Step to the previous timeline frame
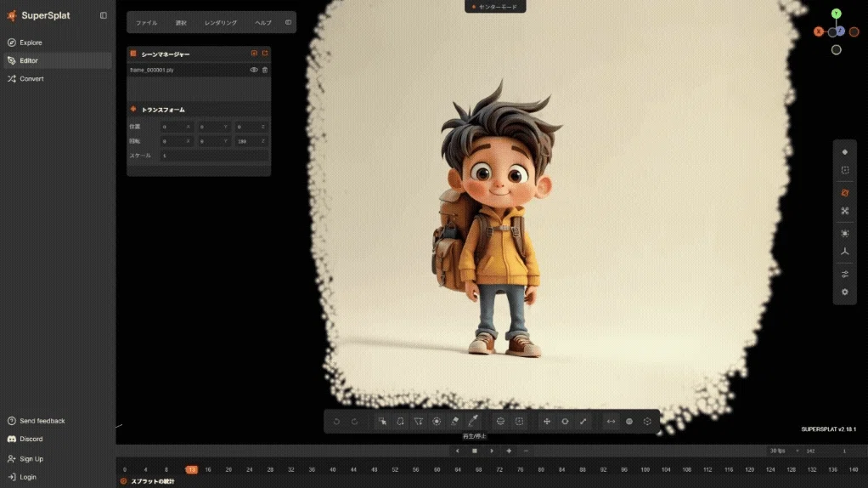The height and width of the screenshot is (488, 868). pyautogui.click(x=457, y=451)
